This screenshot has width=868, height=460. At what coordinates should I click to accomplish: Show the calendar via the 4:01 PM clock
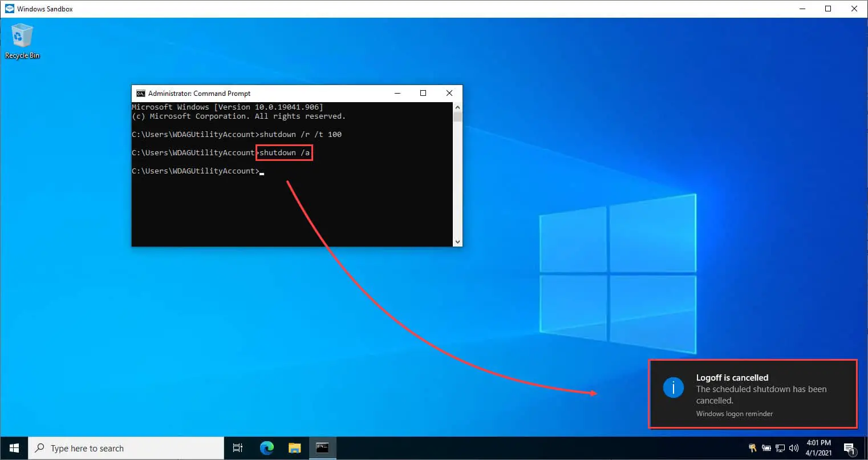coord(818,448)
